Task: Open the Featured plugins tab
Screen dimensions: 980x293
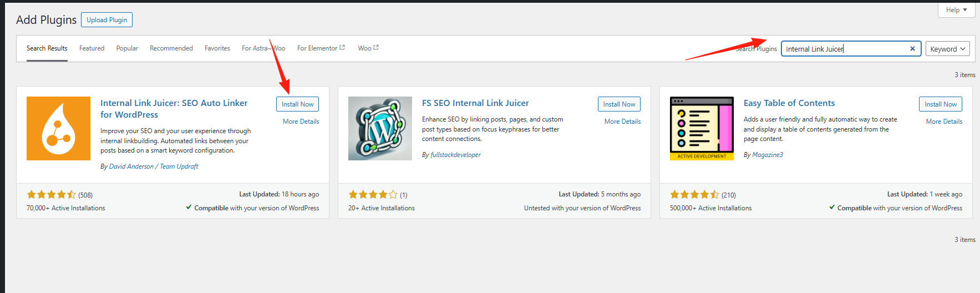Action: tap(92, 48)
